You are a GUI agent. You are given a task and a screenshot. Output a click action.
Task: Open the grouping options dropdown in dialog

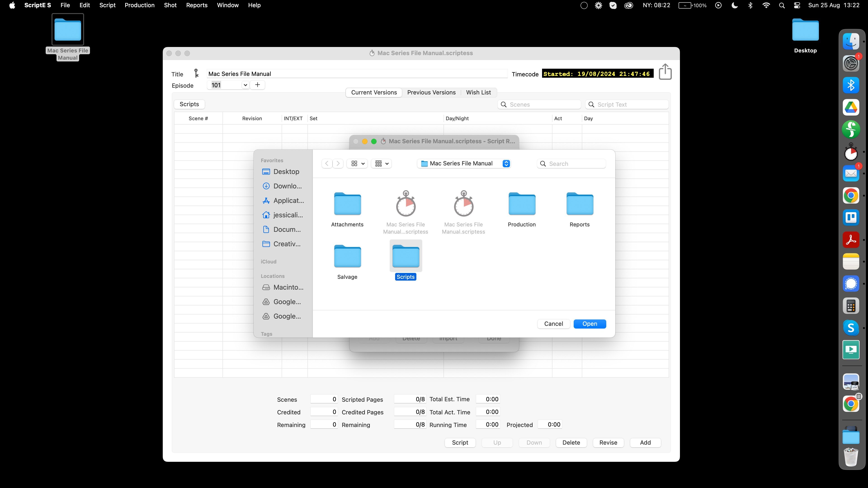tap(381, 164)
